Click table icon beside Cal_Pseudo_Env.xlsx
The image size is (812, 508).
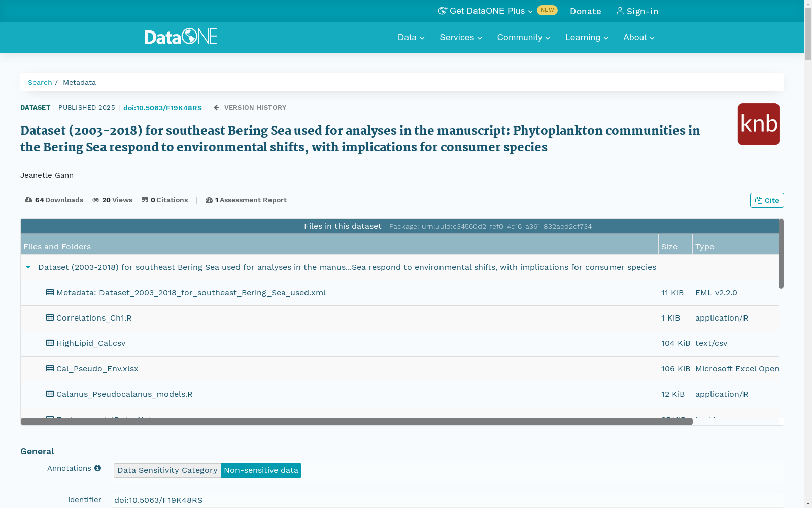coord(50,368)
